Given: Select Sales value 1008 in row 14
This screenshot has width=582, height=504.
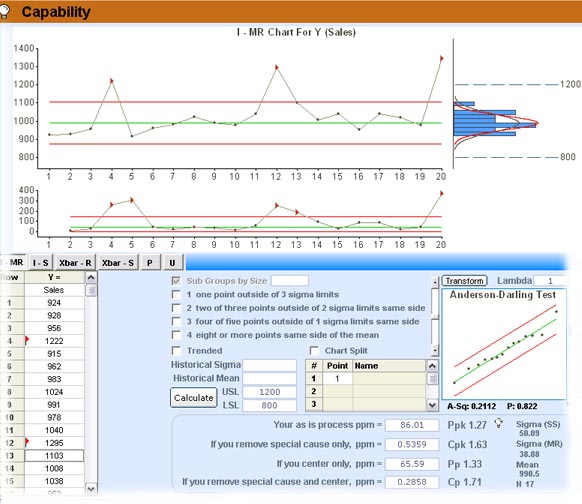Looking at the screenshot, I should pos(54,468).
